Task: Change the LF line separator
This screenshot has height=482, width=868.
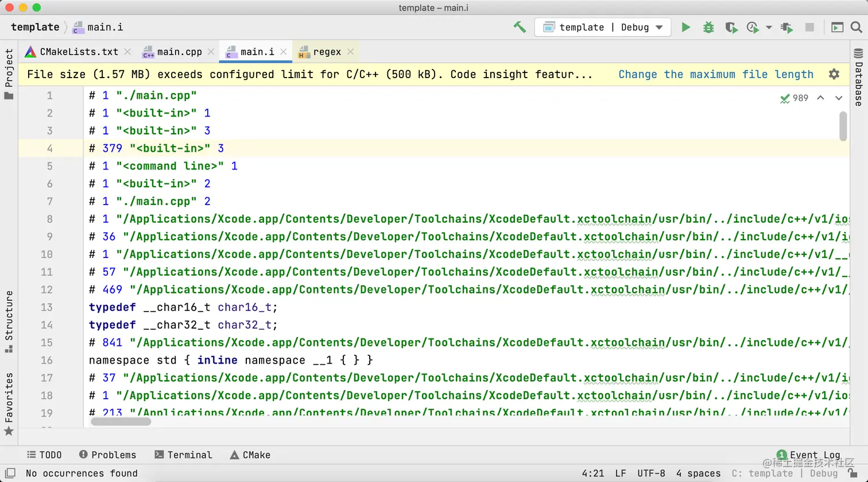Action: pos(621,473)
